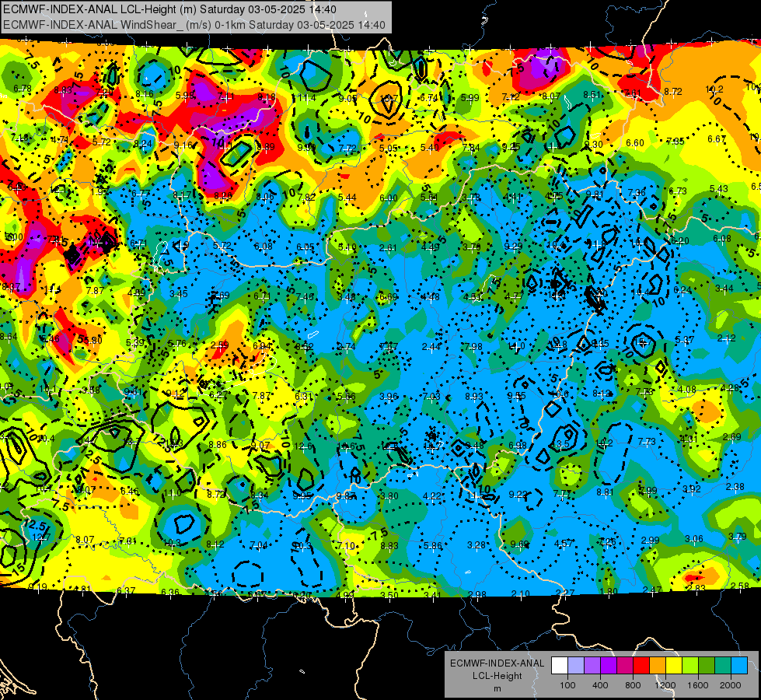Click the data value 2.61
Screen dimensions: 761x700
[388, 248]
